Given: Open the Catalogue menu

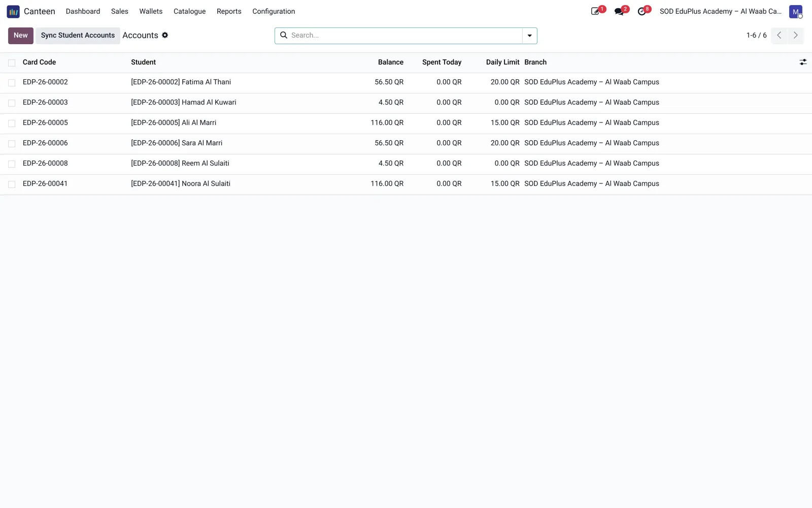Looking at the screenshot, I should pyautogui.click(x=189, y=11).
